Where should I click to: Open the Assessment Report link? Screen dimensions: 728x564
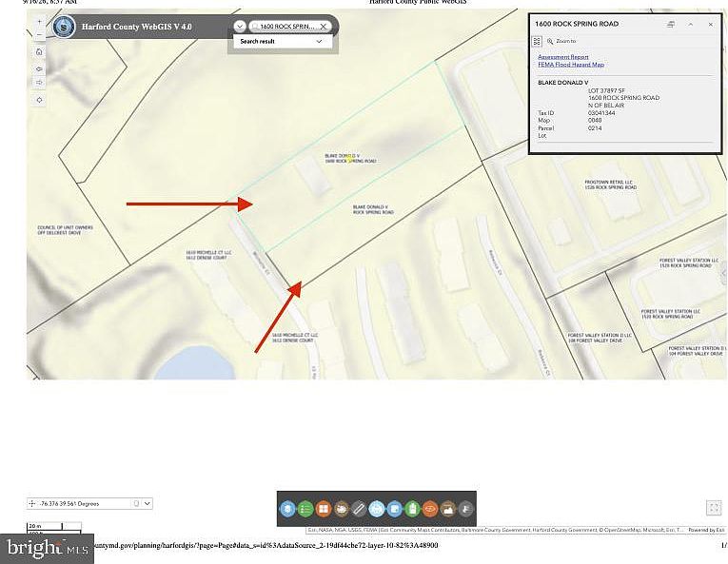click(x=563, y=57)
